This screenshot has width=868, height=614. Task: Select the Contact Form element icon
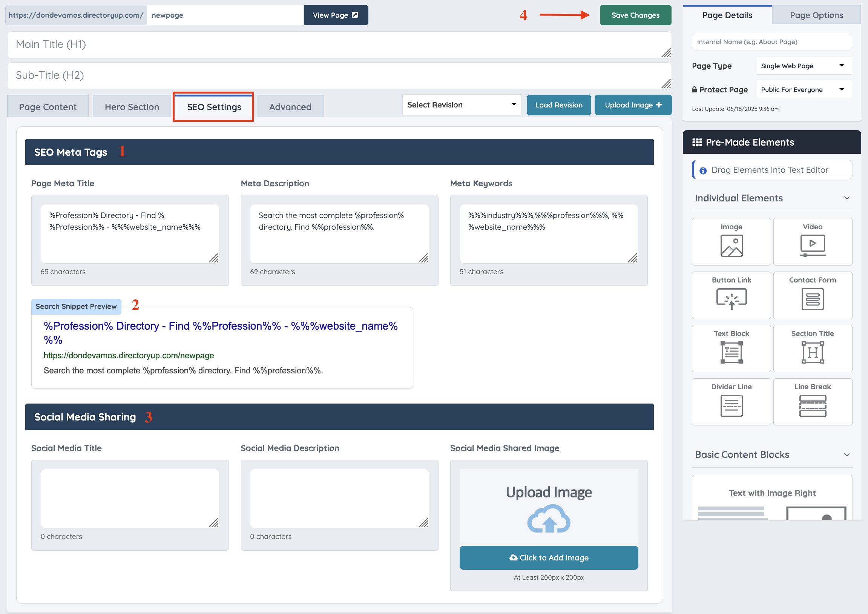pyautogui.click(x=813, y=299)
